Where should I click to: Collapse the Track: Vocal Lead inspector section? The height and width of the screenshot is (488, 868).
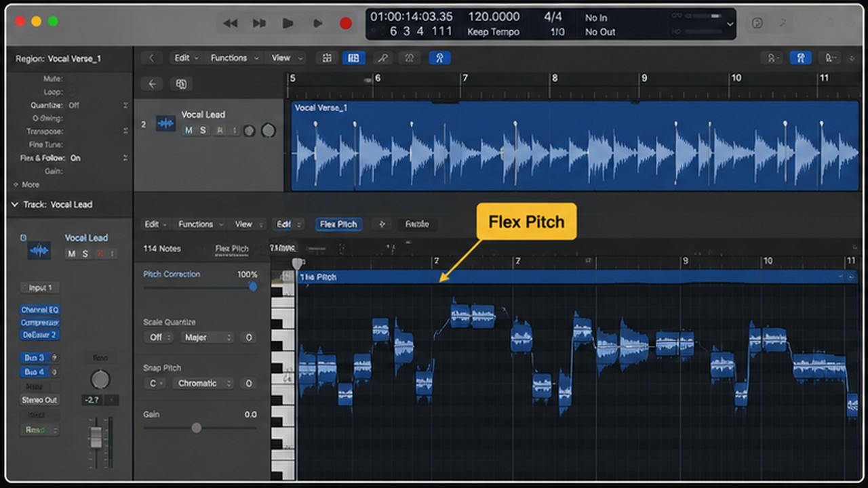(x=15, y=204)
